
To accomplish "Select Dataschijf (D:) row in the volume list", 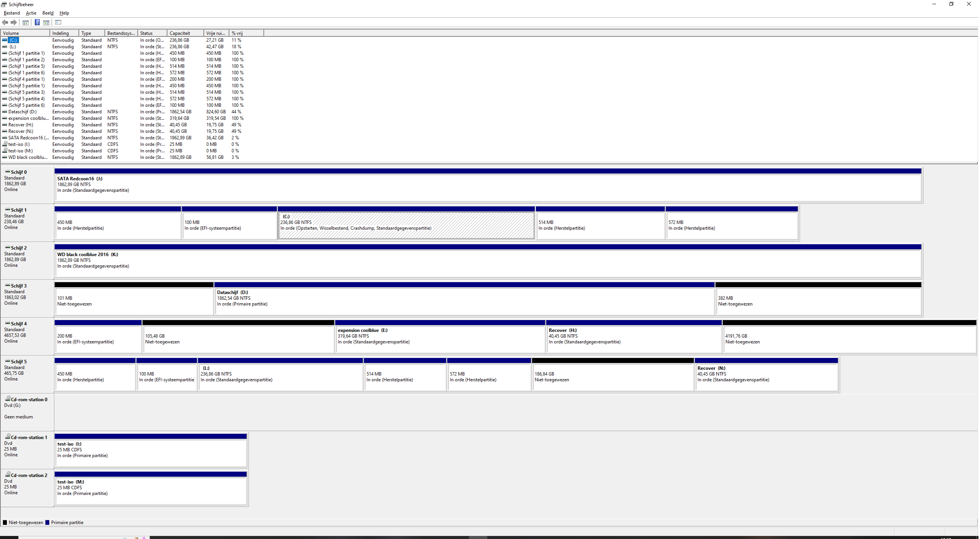I will [122, 112].
